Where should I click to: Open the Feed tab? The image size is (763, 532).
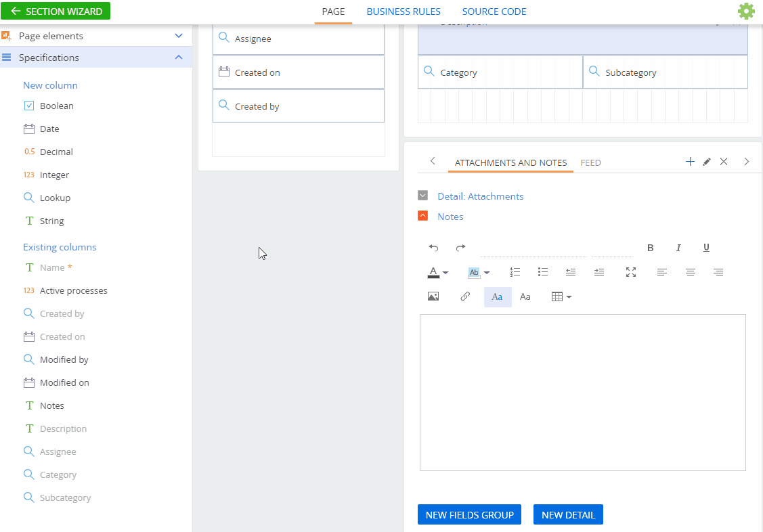coord(590,163)
